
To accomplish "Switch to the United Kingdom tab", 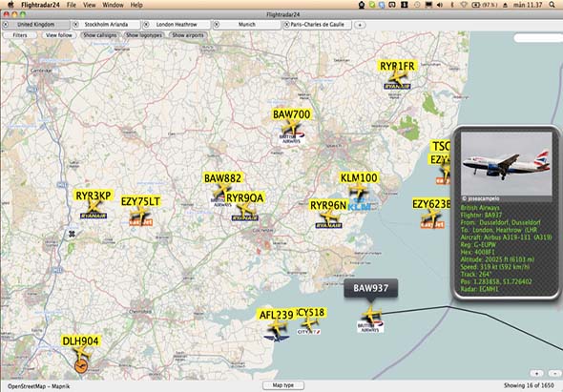I will tap(36, 25).
